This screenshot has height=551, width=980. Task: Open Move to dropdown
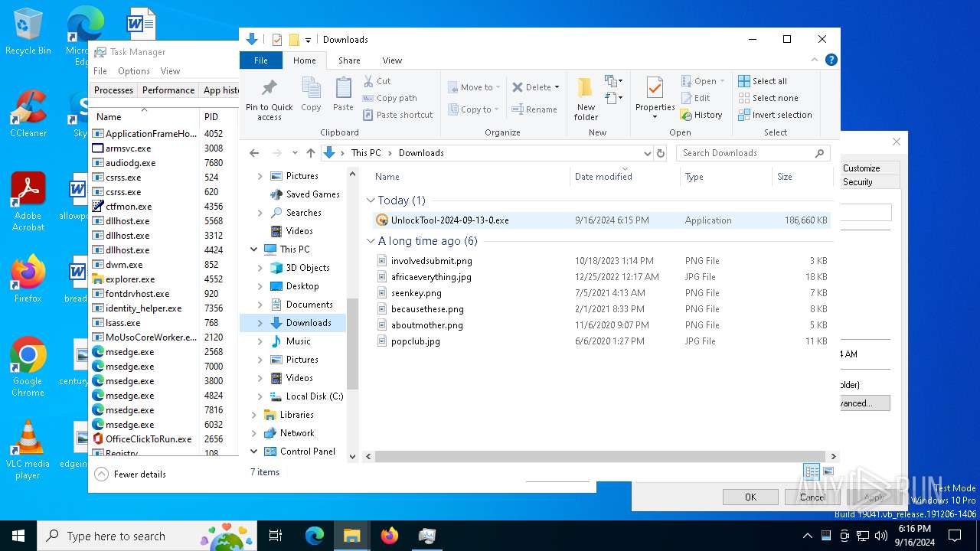click(x=474, y=87)
